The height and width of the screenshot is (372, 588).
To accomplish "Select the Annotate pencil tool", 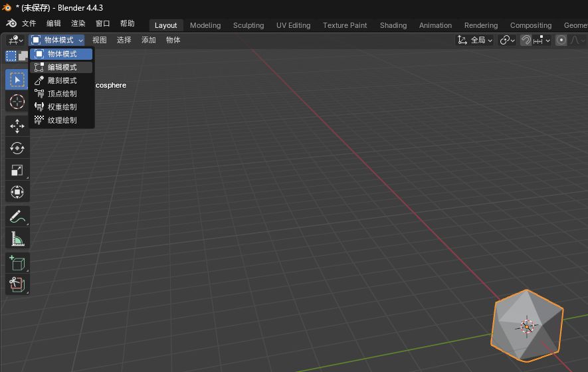I will [x=17, y=217].
